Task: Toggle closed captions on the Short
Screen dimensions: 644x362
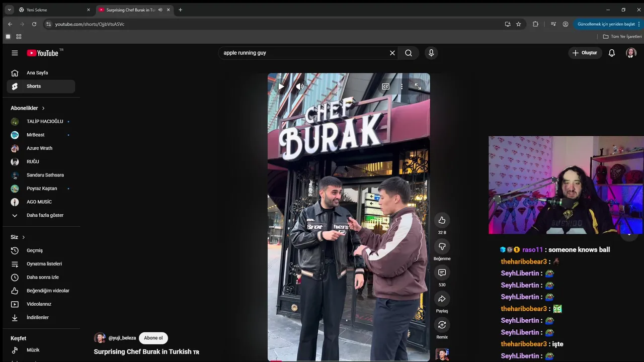Action: coord(385,86)
